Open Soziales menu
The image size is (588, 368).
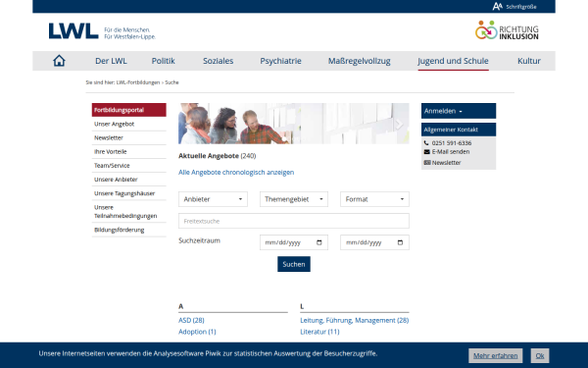[218, 61]
